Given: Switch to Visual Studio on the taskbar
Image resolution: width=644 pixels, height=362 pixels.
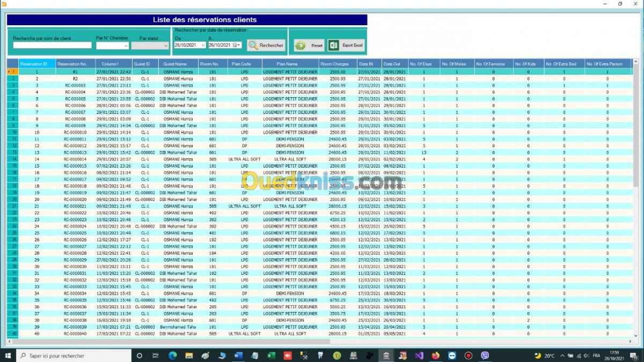Looking at the screenshot, I should coord(419,356).
